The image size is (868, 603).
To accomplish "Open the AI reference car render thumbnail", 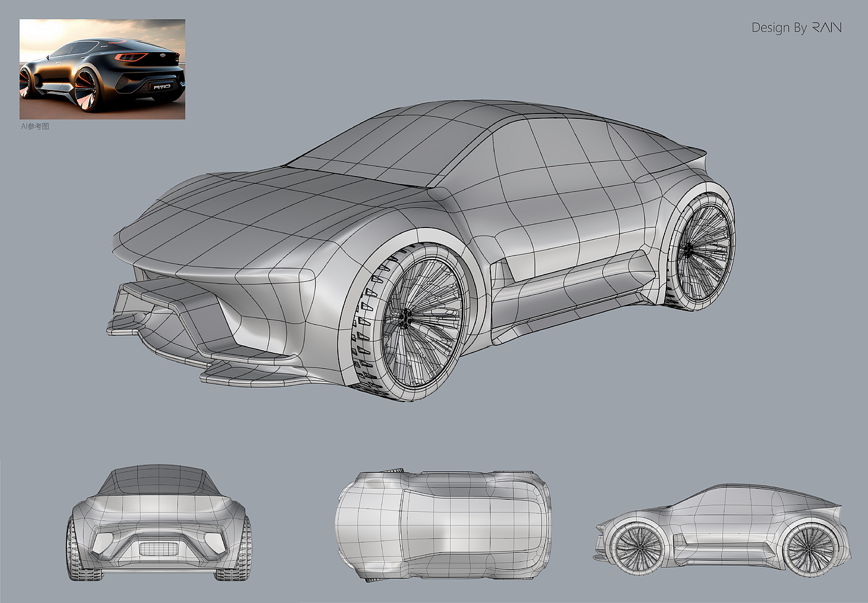I will pyautogui.click(x=102, y=69).
